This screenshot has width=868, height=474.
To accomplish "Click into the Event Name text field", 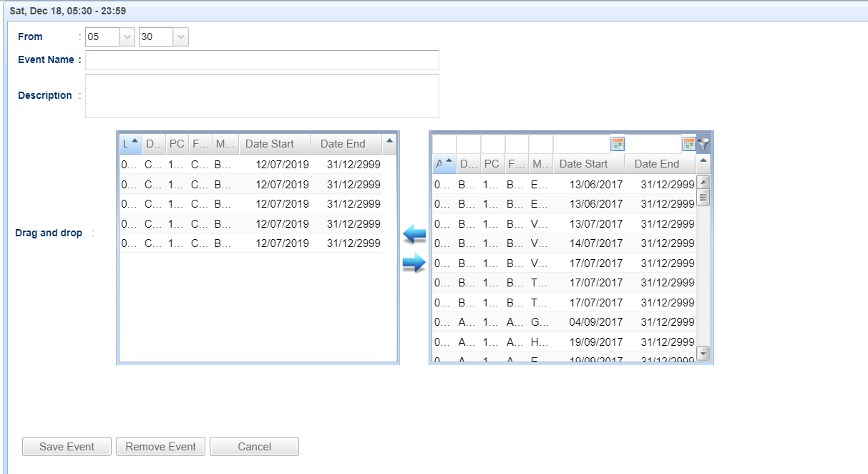I will click(262, 60).
